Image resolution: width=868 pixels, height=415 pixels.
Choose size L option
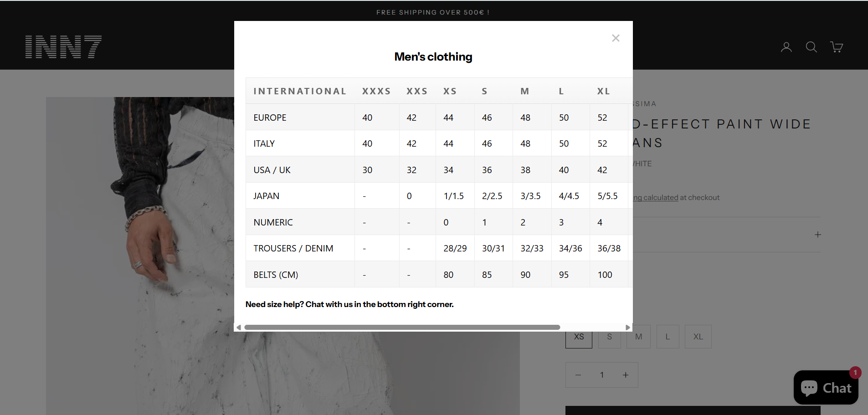coord(668,337)
